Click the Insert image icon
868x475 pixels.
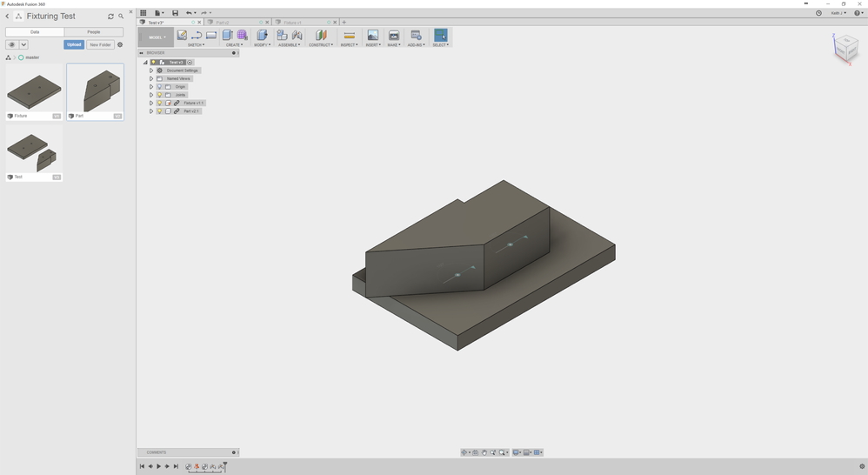pos(373,35)
